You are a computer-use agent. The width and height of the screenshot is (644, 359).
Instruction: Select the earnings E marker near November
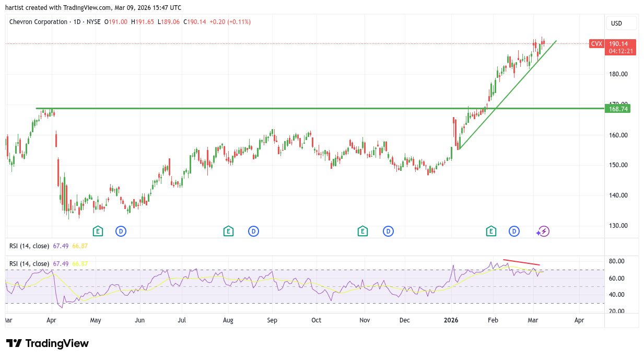(x=362, y=231)
